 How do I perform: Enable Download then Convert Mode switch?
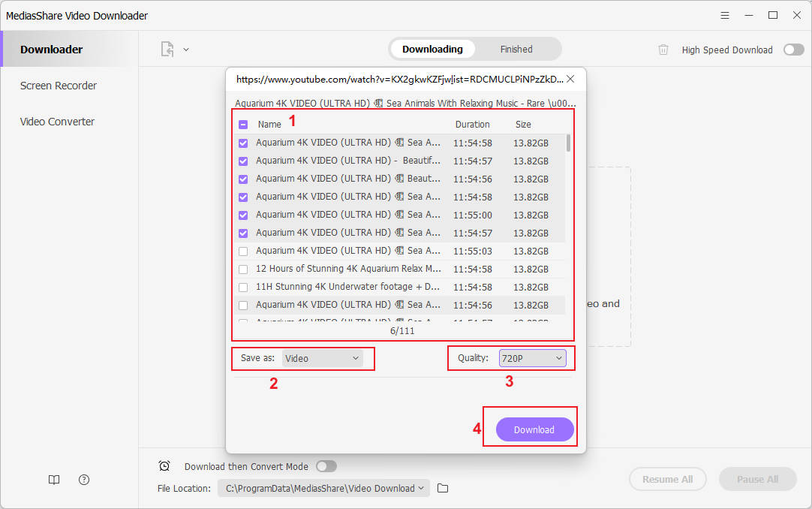(x=326, y=466)
